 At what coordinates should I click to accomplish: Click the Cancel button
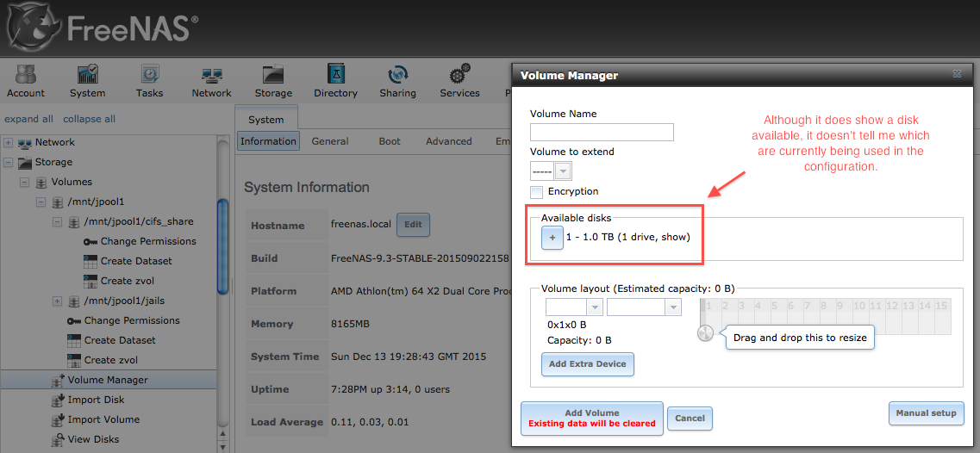690,418
